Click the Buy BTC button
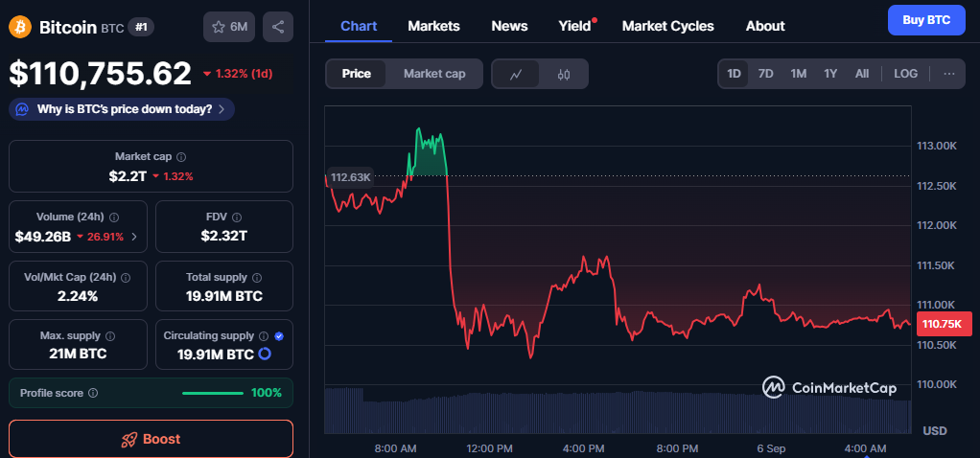The width and height of the screenshot is (980, 458). (926, 20)
